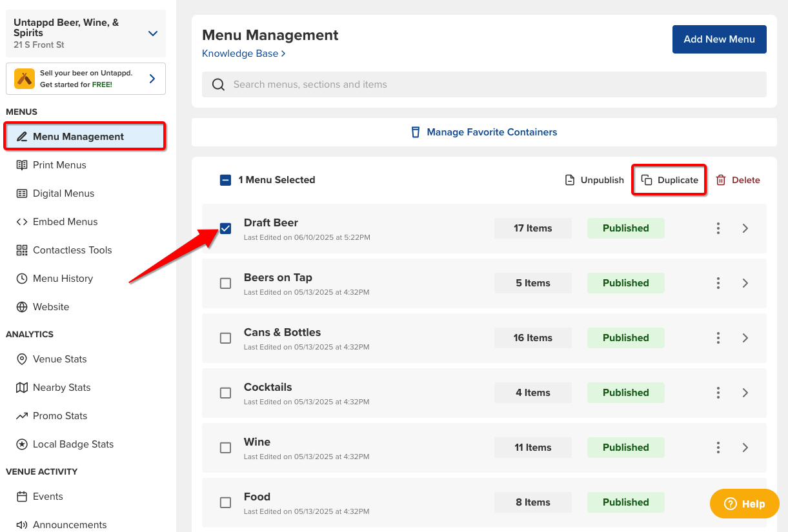Toggle the select-all menus checkbox

[x=225, y=180]
